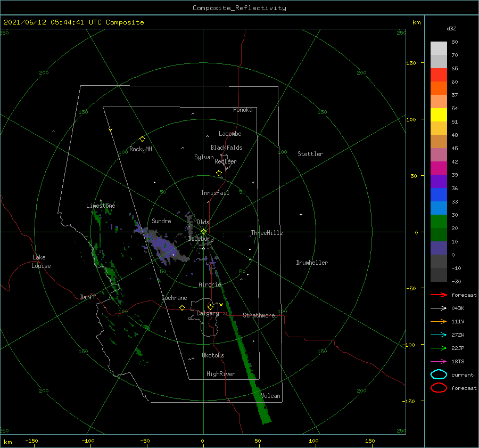Select the violet 39–36 dBZ color swatch
479x448 pixels.
439,181
